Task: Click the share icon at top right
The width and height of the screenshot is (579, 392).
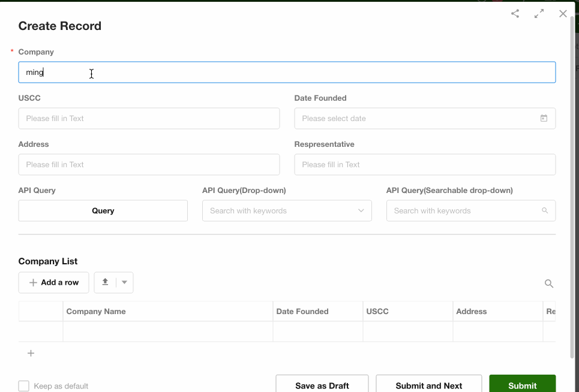Action: pyautogui.click(x=515, y=14)
